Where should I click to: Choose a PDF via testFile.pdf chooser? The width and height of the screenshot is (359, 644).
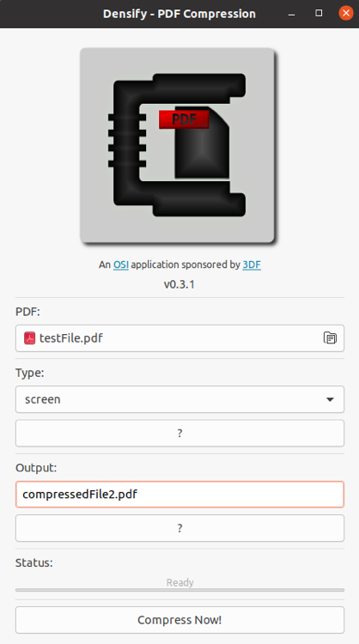point(179,338)
